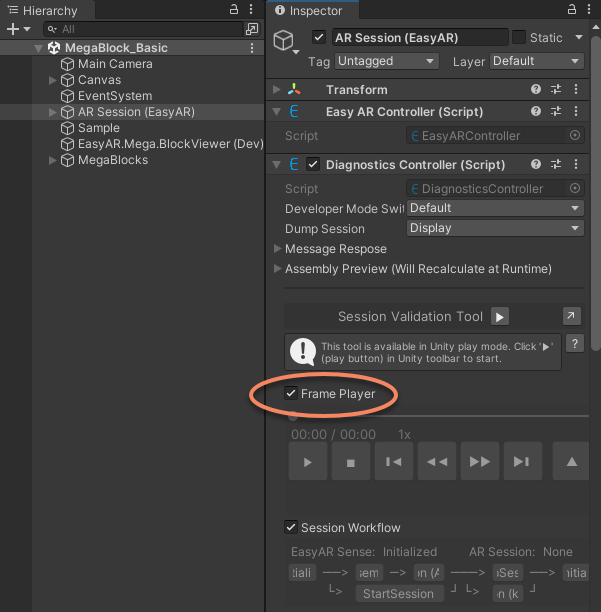This screenshot has width=601, height=612.
Task: Click the add object plus button
Action: (x=13, y=29)
